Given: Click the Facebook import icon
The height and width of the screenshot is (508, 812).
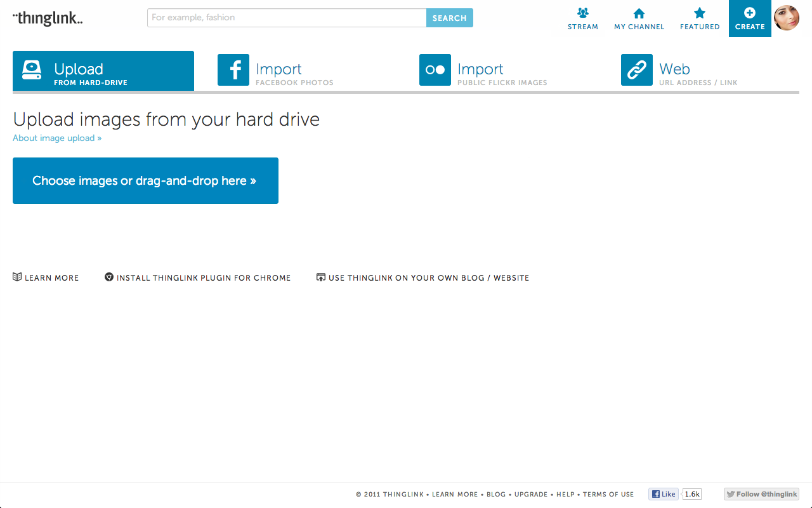Looking at the screenshot, I should [233, 70].
